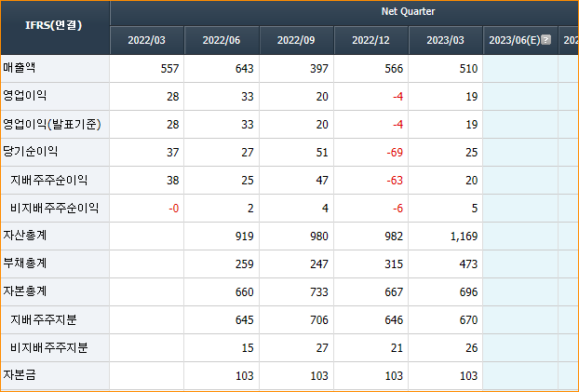Click 부채총계 value 247

[x=319, y=264]
